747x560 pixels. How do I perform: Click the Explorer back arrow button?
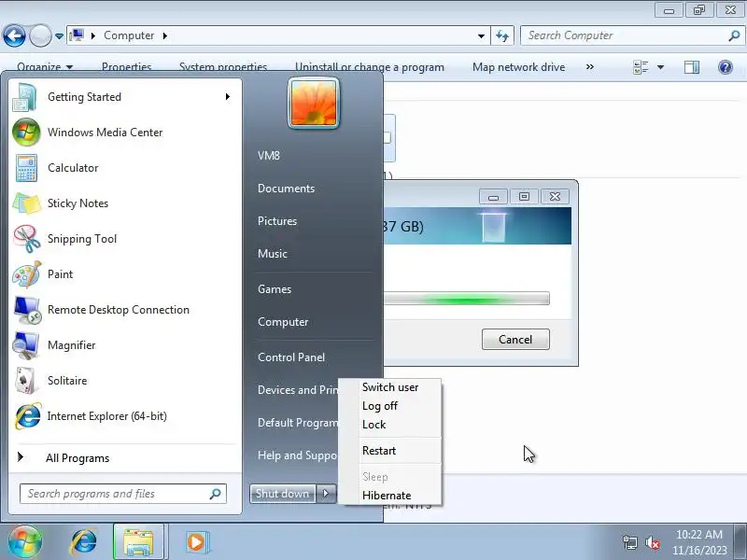tap(14, 35)
